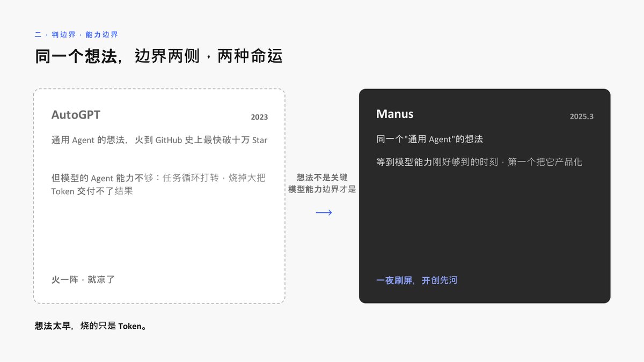
Task: Select the AutoGPT footer '火一阵，就凉了'
Action: [x=83, y=279]
